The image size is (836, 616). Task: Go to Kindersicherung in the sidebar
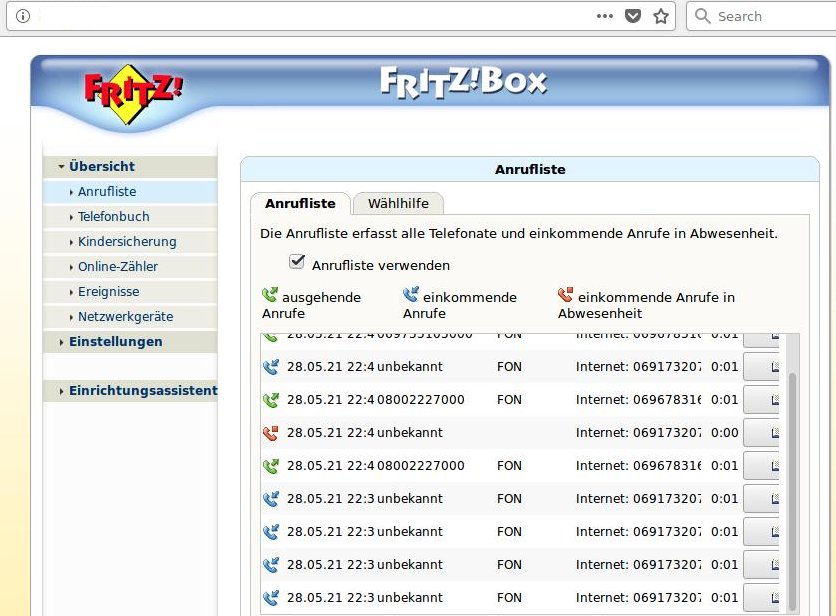point(130,242)
